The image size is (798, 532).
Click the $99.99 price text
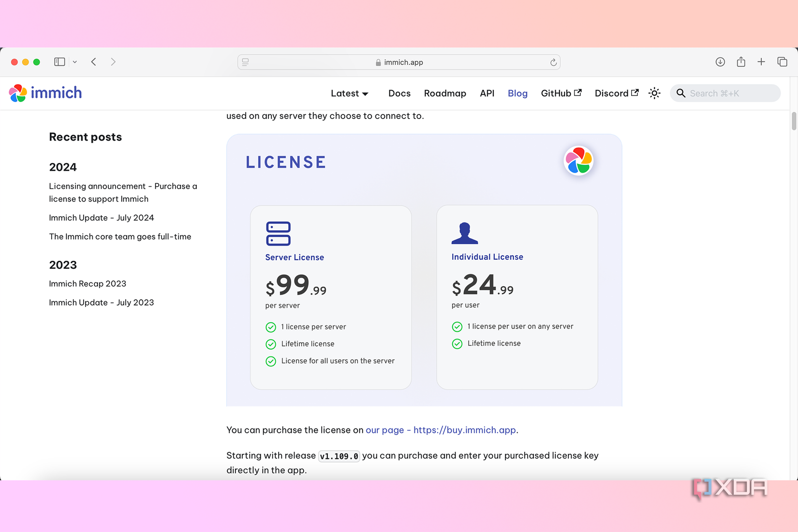click(296, 285)
